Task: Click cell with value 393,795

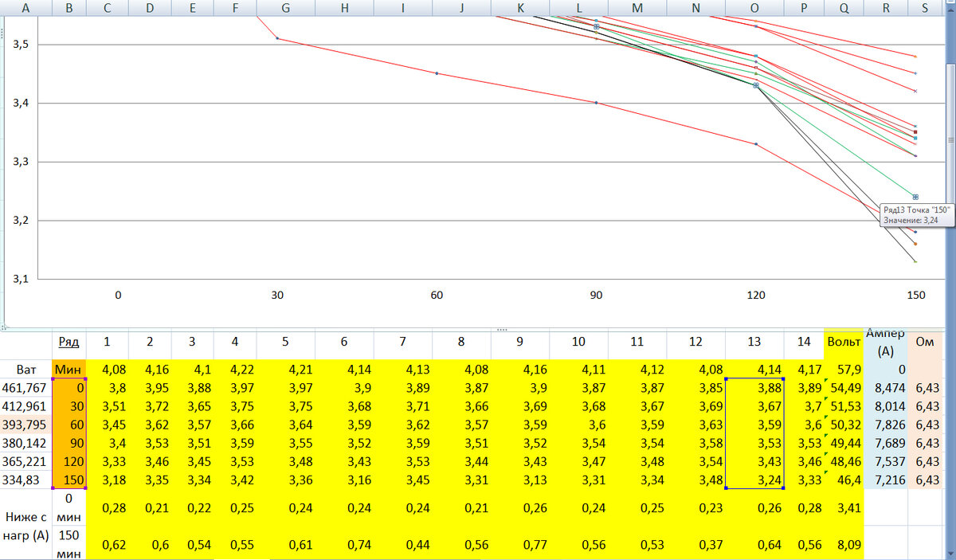Action: tap(25, 425)
